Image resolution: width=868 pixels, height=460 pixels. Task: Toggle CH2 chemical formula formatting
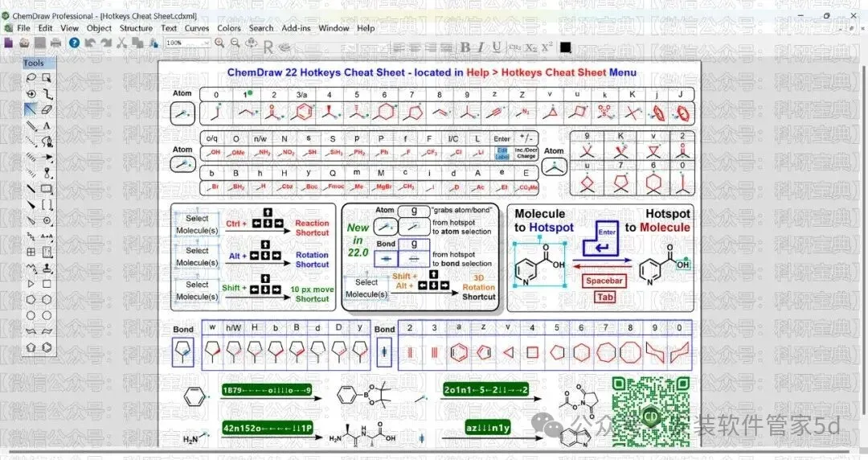[x=514, y=47]
